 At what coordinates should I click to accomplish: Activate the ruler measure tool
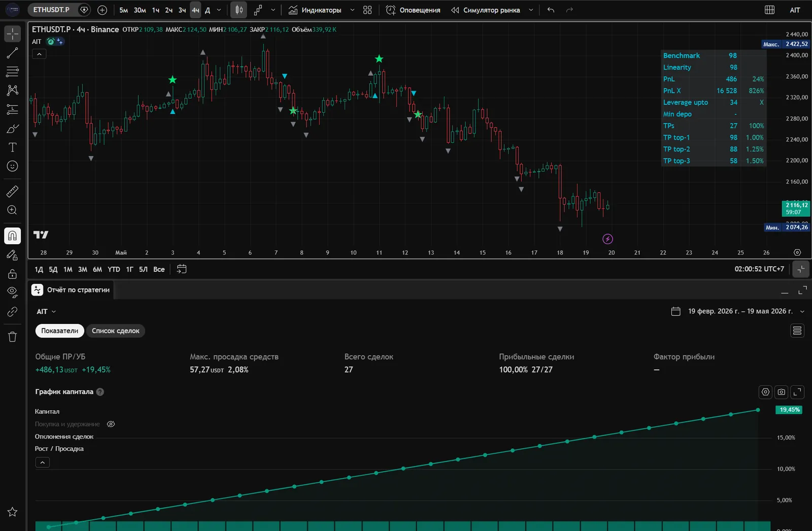[12, 191]
